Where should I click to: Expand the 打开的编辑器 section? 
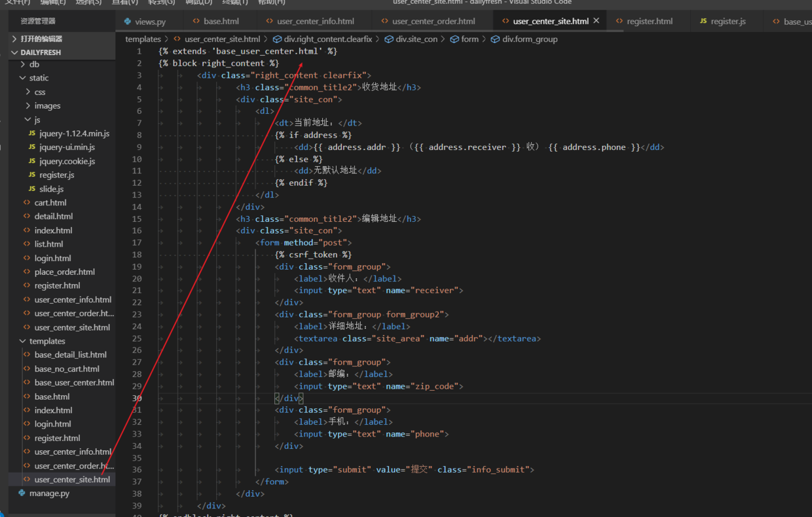[x=63, y=39]
